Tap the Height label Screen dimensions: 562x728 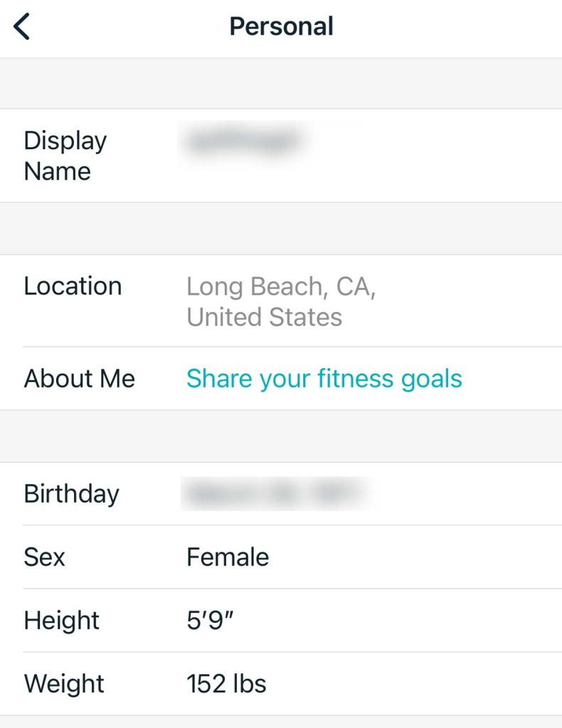point(62,620)
